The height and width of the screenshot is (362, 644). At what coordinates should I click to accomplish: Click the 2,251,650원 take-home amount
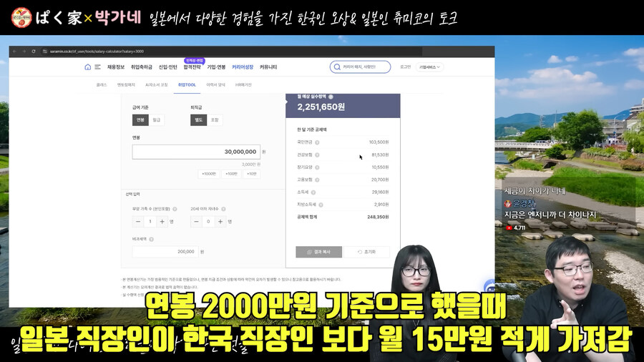321,107
